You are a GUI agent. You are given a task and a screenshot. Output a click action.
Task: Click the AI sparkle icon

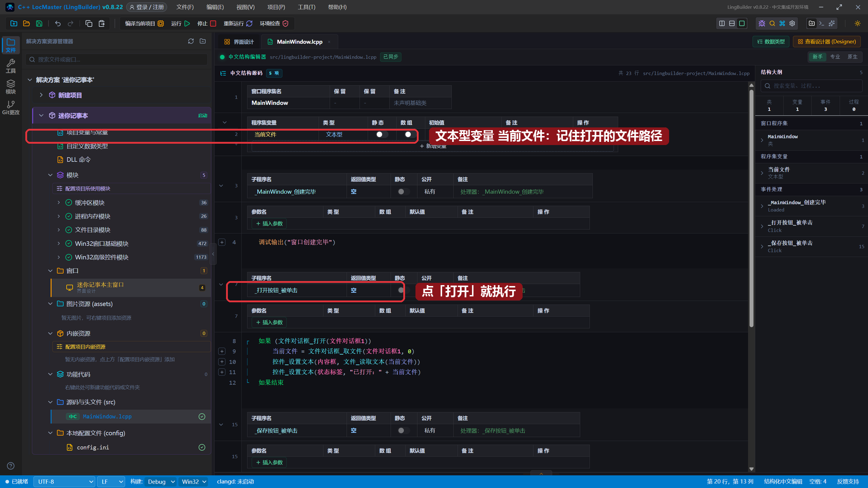[x=832, y=23]
